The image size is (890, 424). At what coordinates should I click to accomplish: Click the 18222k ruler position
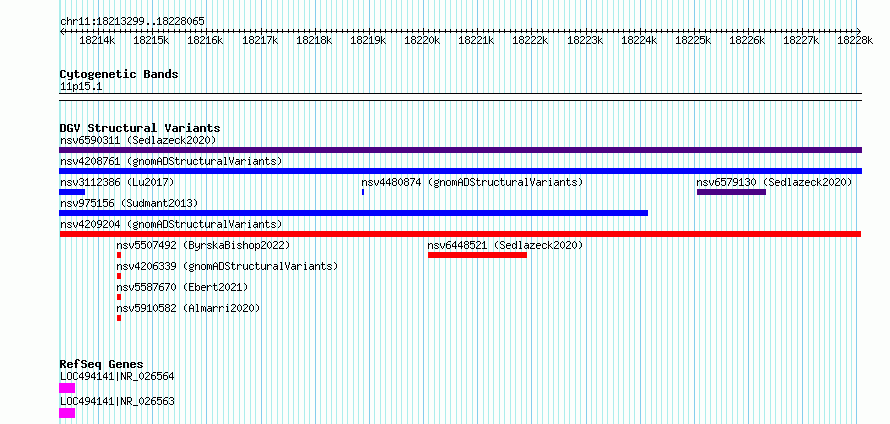(x=531, y=40)
